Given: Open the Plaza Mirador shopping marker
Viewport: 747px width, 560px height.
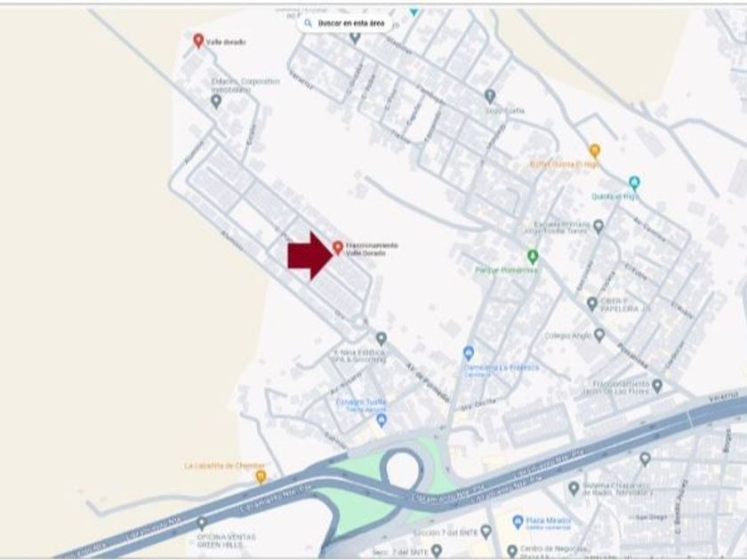Looking at the screenshot, I should [518, 522].
